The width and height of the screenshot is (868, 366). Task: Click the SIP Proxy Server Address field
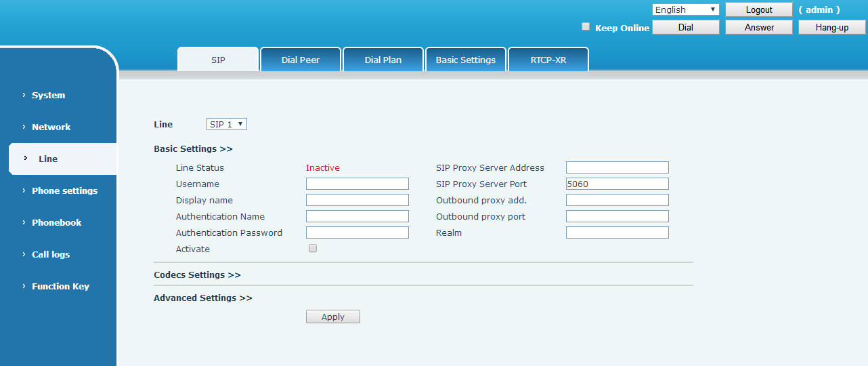click(x=617, y=167)
